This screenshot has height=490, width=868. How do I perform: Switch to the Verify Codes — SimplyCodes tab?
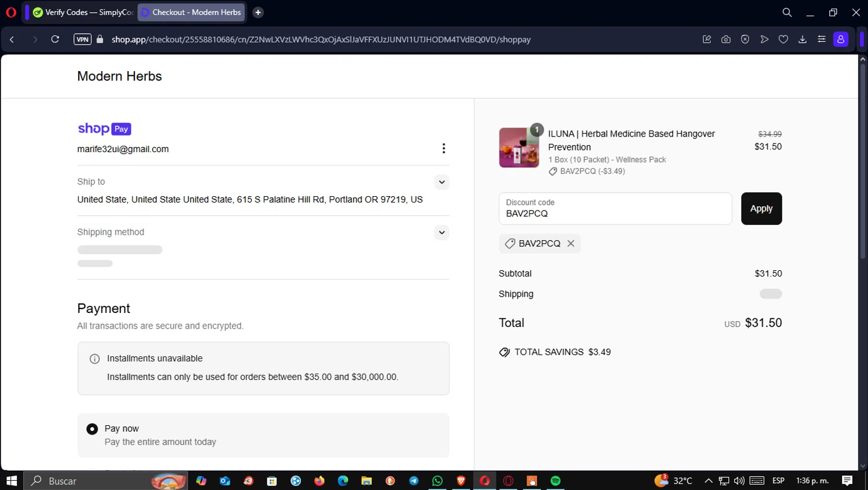coord(82,12)
